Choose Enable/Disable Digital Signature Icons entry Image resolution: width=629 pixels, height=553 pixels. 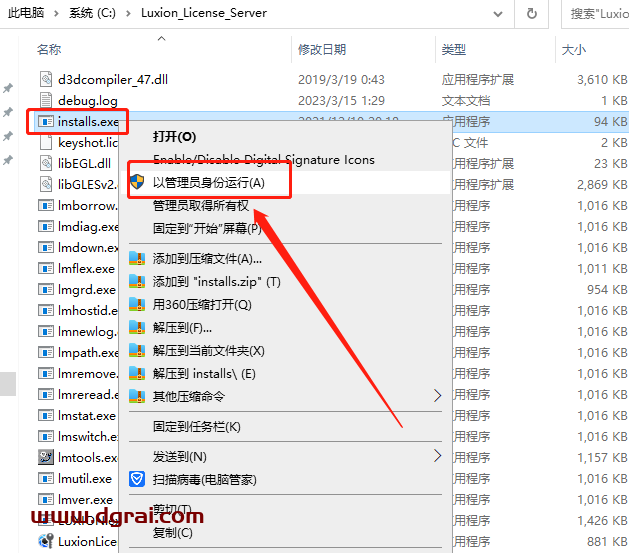tap(264, 160)
